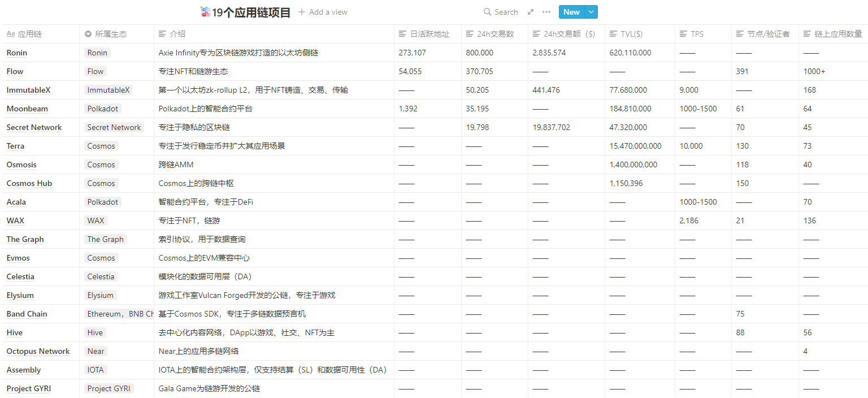The image size is (868, 398).
Task: Open the Project GYRI page link
Action: click(x=29, y=388)
